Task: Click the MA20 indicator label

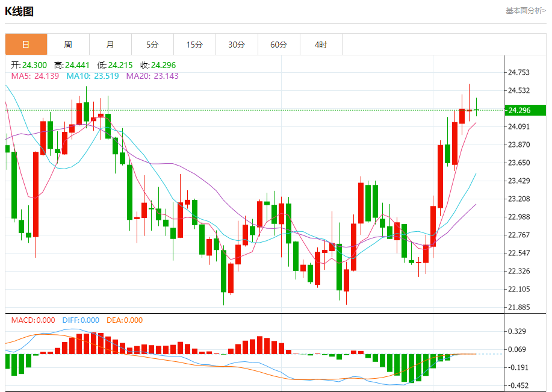Action: point(152,76)
